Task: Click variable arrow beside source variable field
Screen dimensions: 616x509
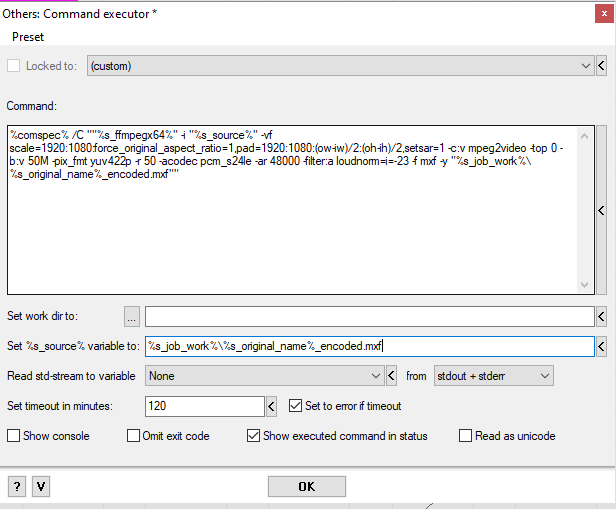Action: (x=601, y=346)
